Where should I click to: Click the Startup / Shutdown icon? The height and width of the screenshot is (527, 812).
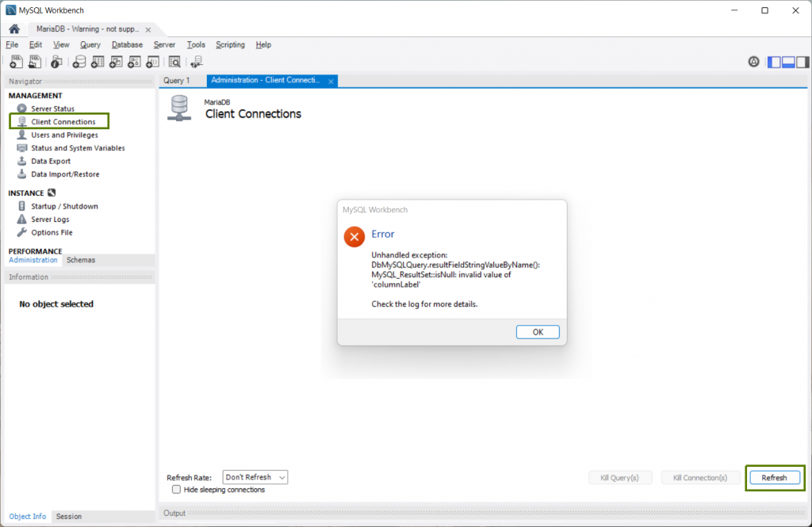(21, 206)
